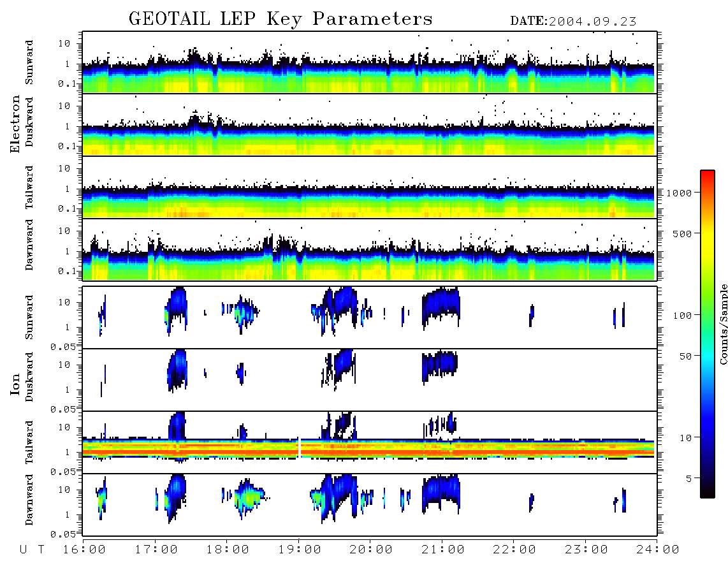The image size is (728, 561).
Task: Click the Electron Sunward spectrogram panel
Action: (x=370, y=62)
